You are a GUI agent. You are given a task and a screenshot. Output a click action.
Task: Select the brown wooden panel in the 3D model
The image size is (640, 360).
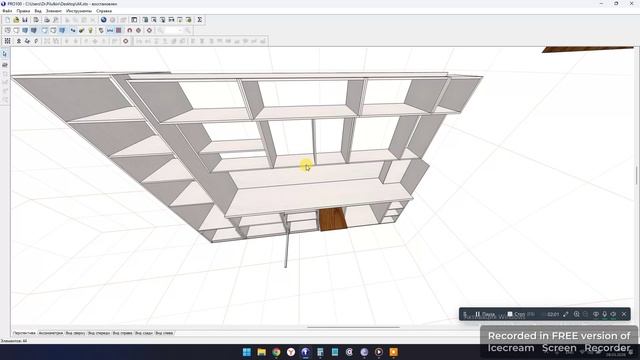[333, 219]
